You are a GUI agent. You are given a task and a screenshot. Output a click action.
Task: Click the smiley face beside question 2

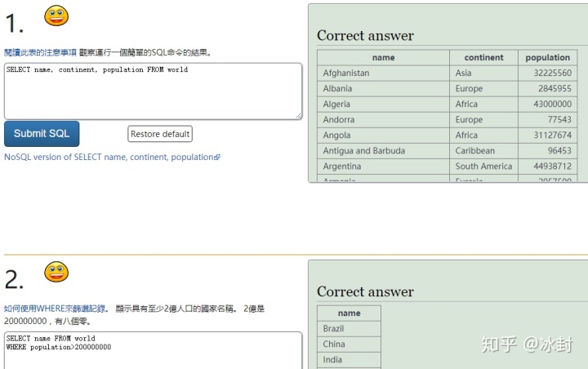tap(56, 272)
